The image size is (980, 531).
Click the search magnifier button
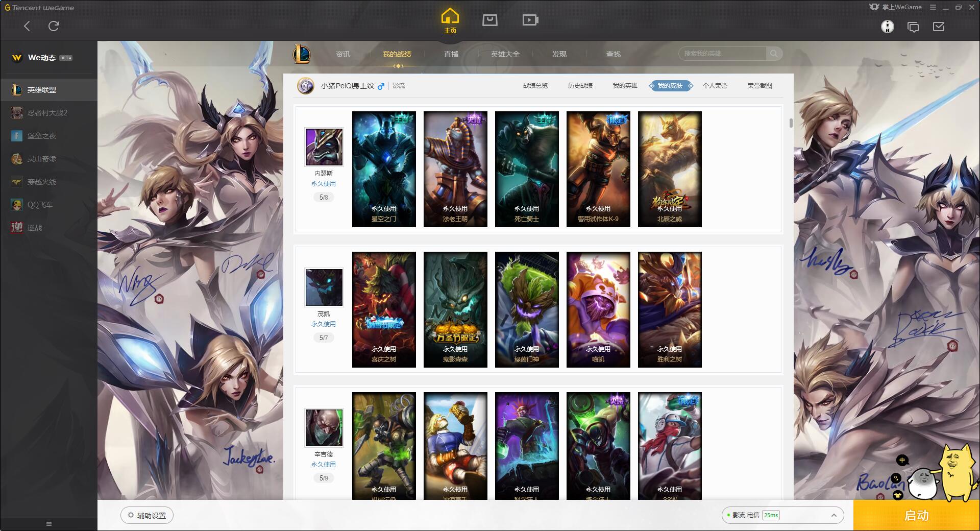(774, 54)
